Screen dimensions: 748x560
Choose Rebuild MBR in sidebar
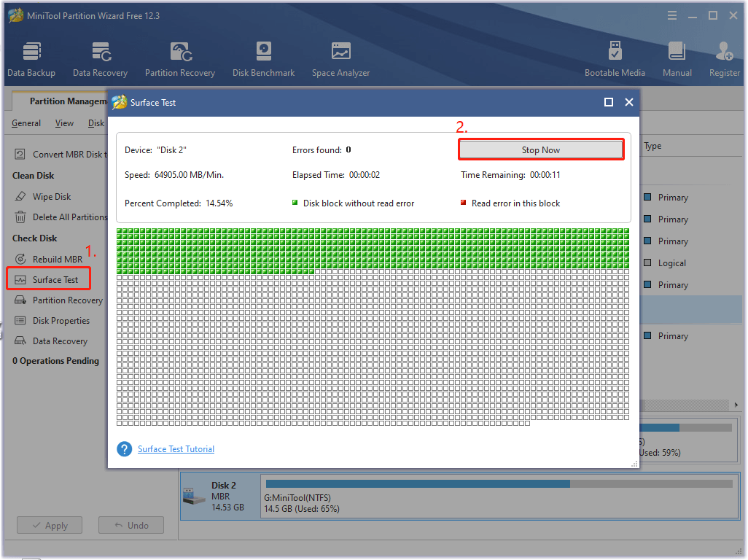[x=49, y=259]
